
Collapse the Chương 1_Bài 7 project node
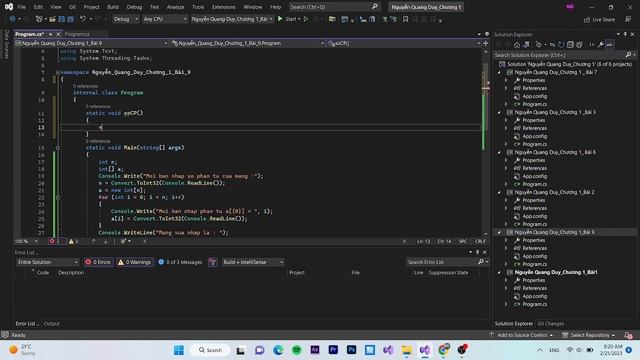pyautogui.click(x=499, y=72)
